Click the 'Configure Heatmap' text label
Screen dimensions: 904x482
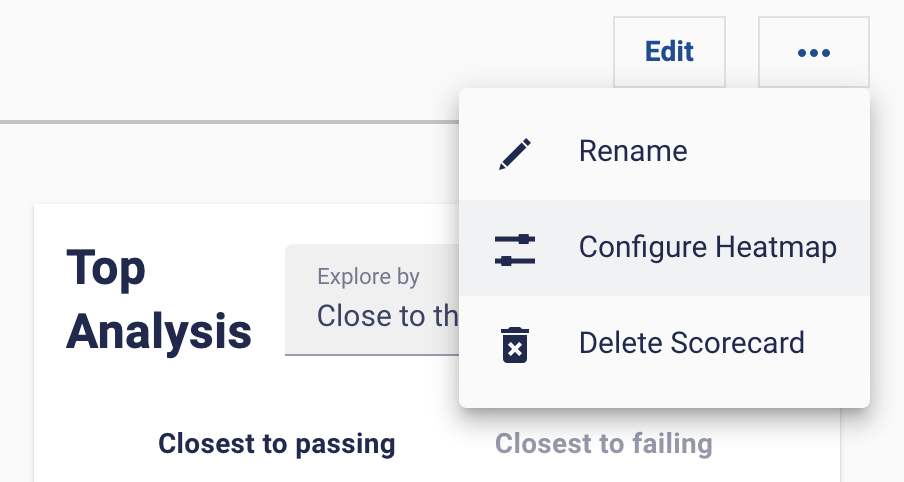pos(707,248)
